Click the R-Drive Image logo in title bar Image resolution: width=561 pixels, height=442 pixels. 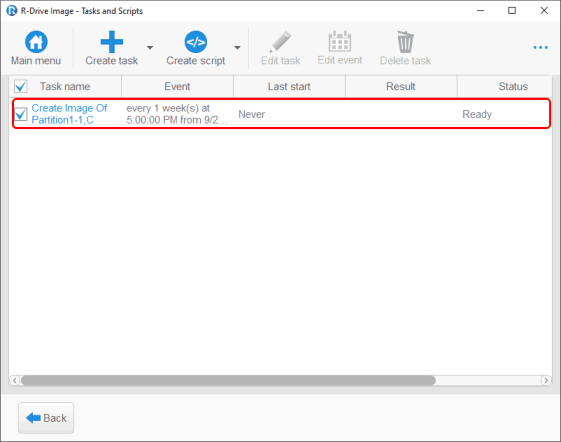11,10
